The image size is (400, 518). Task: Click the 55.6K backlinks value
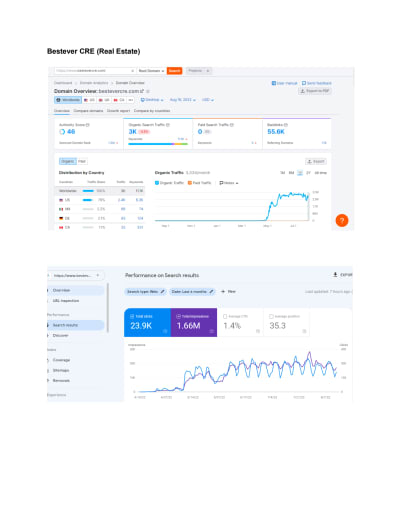[276, 132]
